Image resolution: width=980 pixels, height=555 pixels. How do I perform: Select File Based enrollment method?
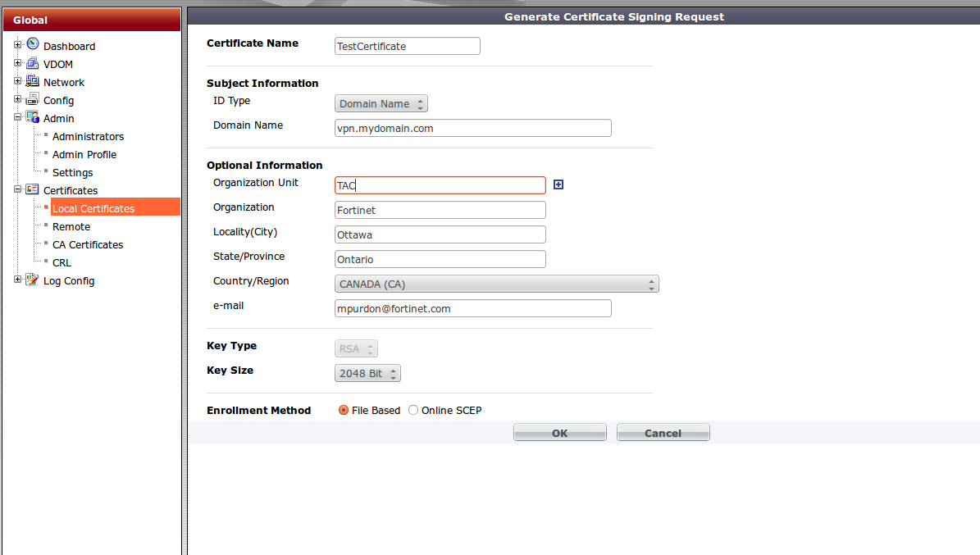pos(343,410)
